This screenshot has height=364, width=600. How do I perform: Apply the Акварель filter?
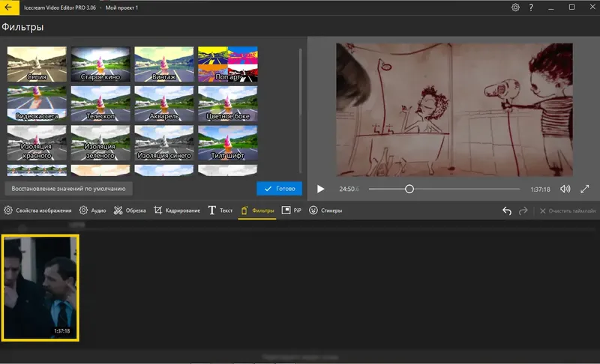[163, 103]
